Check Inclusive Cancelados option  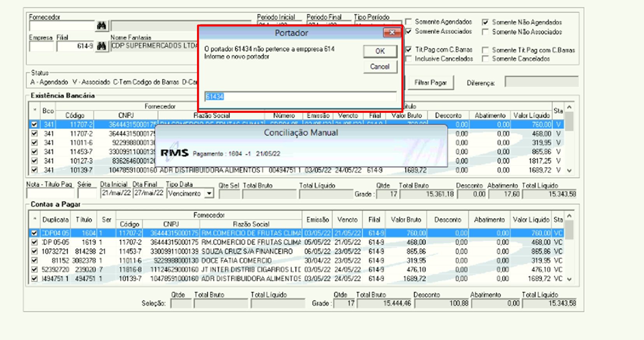[408, 59]
